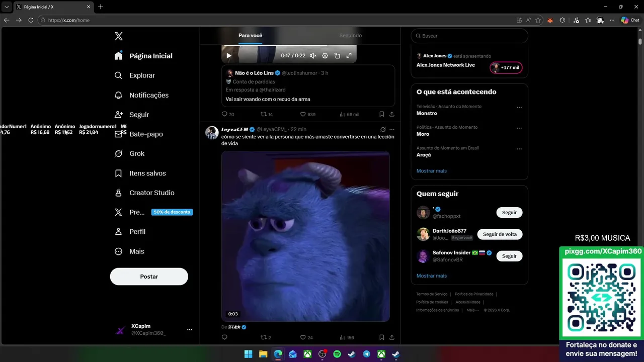Open options for Moro trend

coord(519,128)
